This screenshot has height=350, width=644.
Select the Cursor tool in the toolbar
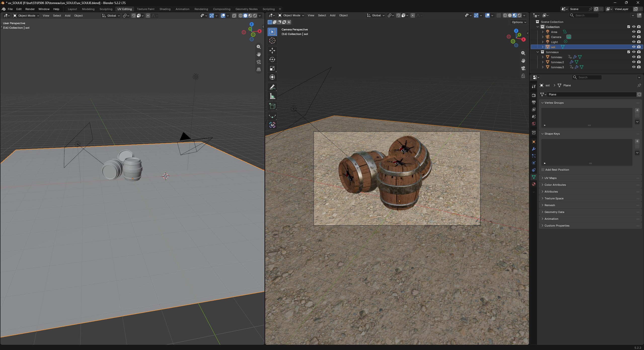point(272,41)
